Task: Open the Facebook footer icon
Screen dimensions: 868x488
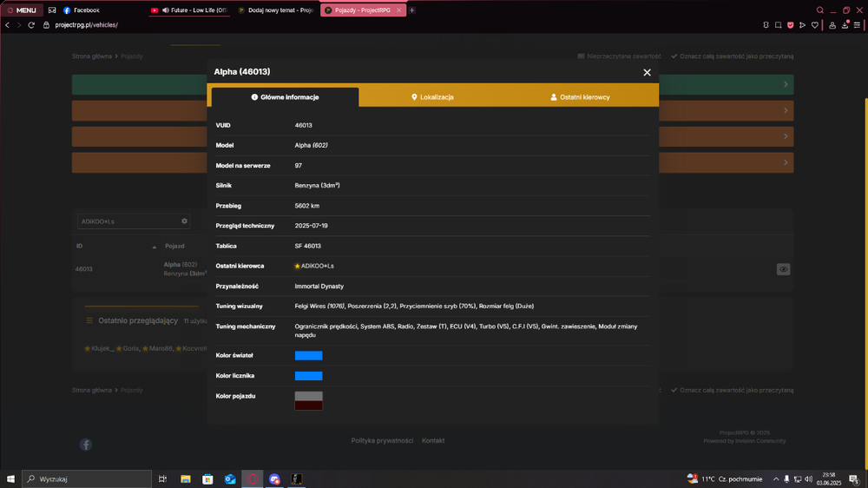Action: tap(86, 445)
